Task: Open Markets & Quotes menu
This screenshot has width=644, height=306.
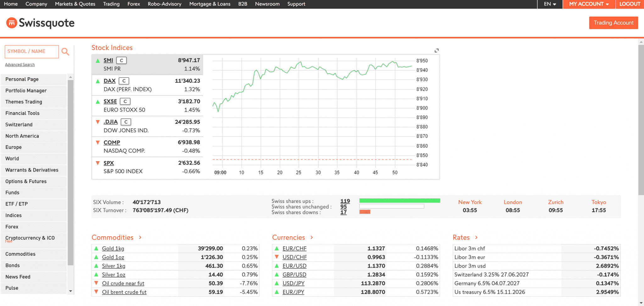Action: click(x=75, y=4)
